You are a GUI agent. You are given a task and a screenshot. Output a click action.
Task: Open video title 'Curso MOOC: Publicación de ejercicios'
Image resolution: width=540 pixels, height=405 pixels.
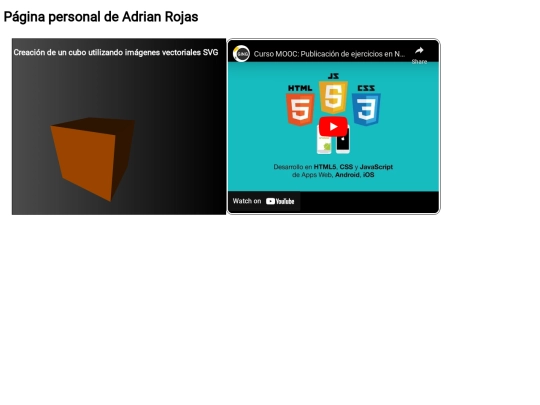tap(329, 54)
